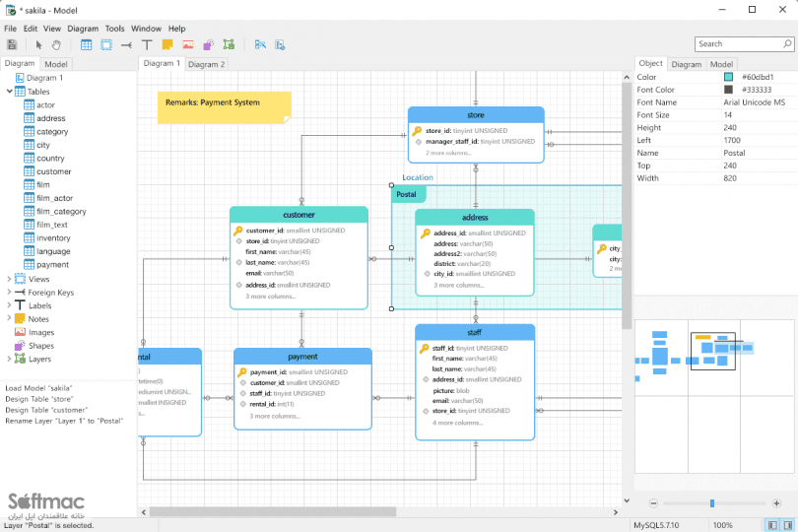The width and height of the screenshot is (798, 532).
Task: Click the overview minimap viewport rectangle
Action: (x=712, y=352)
